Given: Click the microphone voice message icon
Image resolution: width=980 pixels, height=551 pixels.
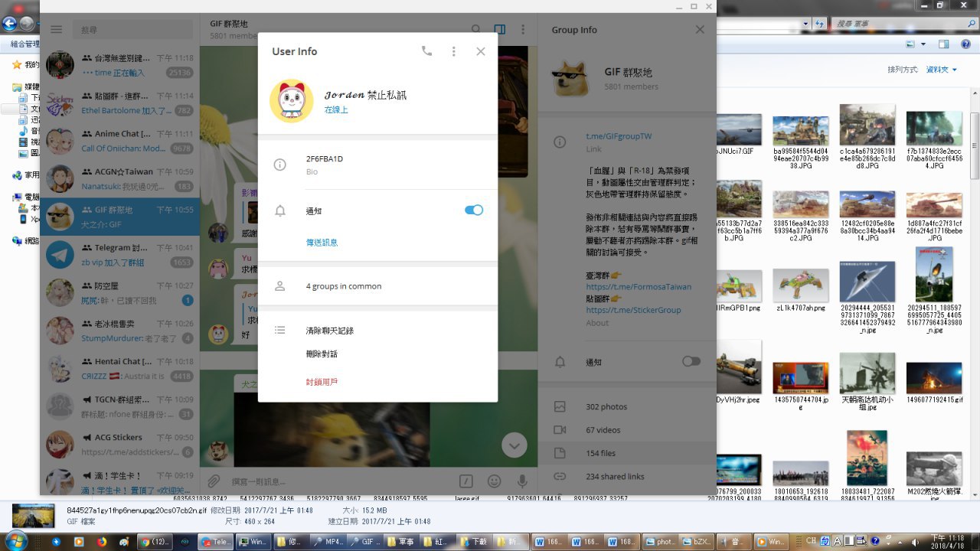Looking at the screenshot, I should coord(522,481).
